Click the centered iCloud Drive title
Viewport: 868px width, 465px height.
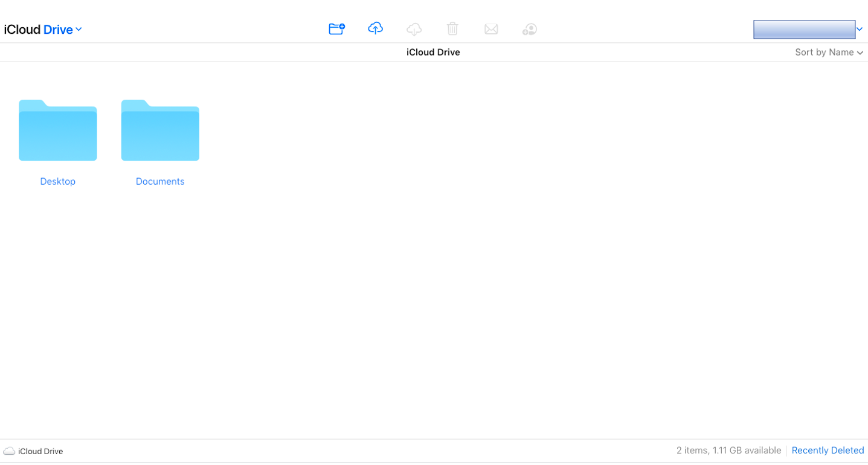[433, 53]
